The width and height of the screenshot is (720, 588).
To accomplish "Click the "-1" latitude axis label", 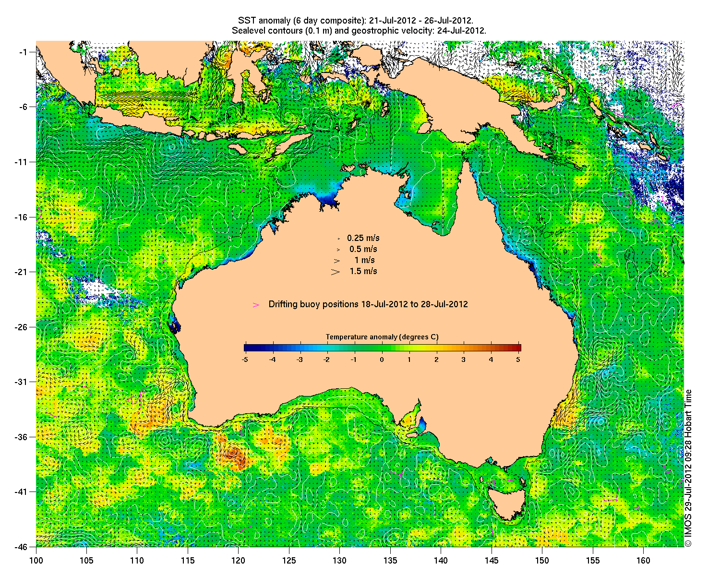I will click(24, 52).
